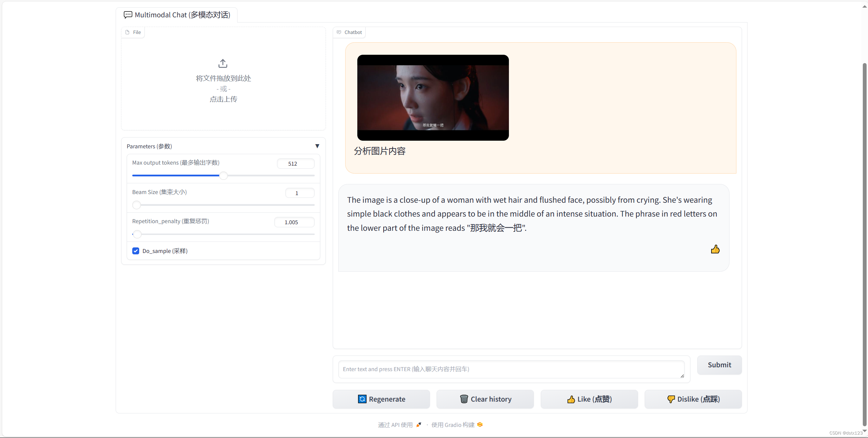Screen dimensions: 868x438
Task: Click the Beam Size number field
Action: pyautogui.click(x=299, y=193)
